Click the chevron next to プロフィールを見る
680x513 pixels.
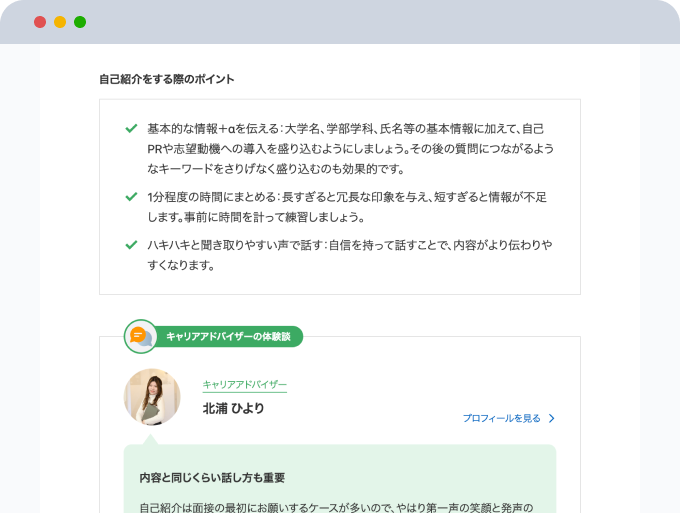coord(551,419)
